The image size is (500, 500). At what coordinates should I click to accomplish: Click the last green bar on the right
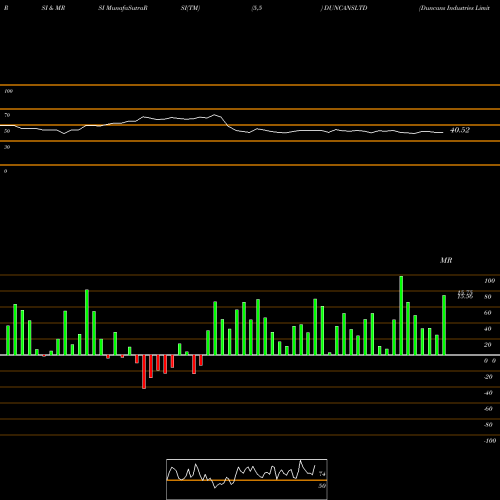click(x=444, y=325)
